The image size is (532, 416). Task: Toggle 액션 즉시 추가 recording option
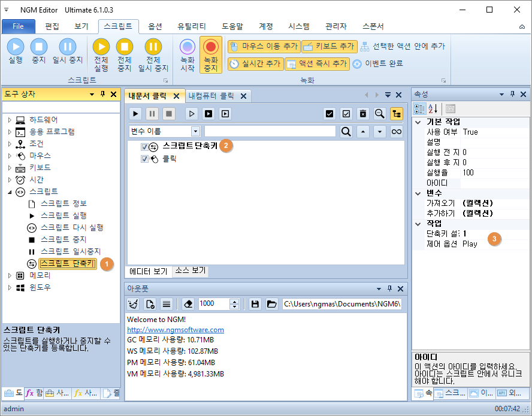click(318, 63)
